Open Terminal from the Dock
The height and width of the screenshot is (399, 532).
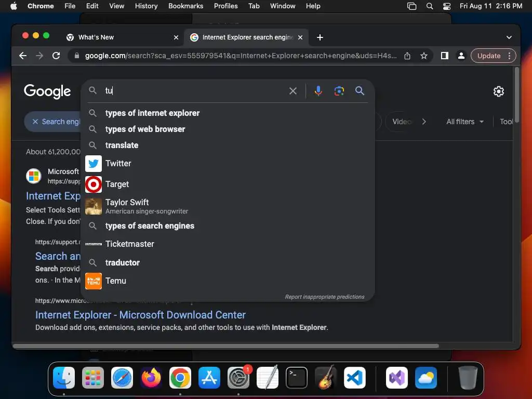tap(297, 378)
